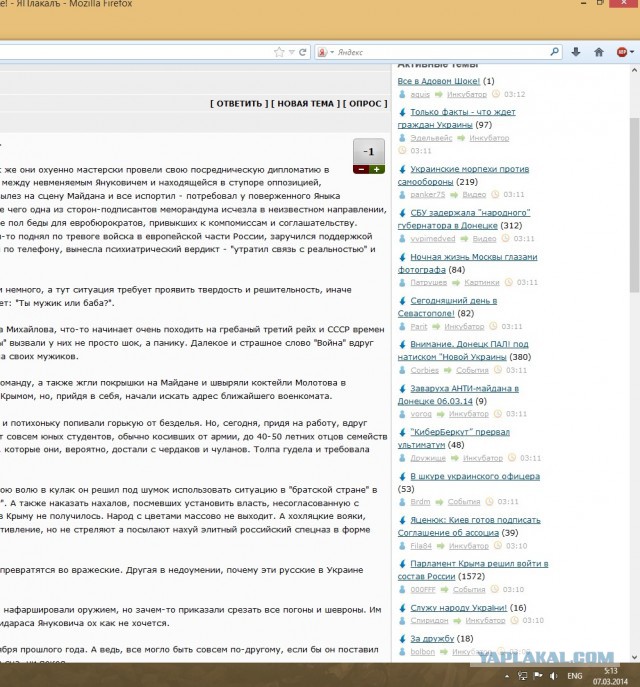Click the bookmark star icon in address bar
This screenshot has width=640, height=687.
tap(279, 52)
